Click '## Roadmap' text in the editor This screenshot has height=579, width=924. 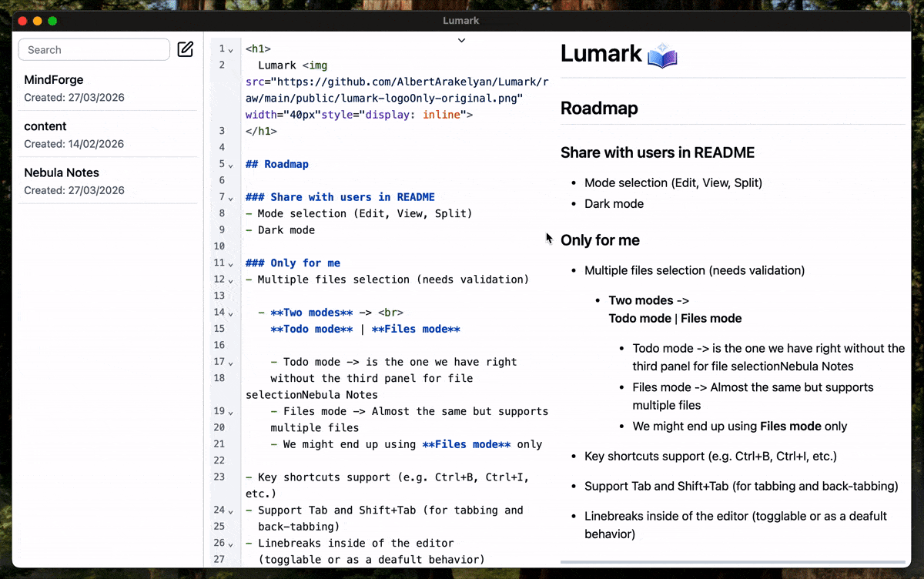click(277, 164)
